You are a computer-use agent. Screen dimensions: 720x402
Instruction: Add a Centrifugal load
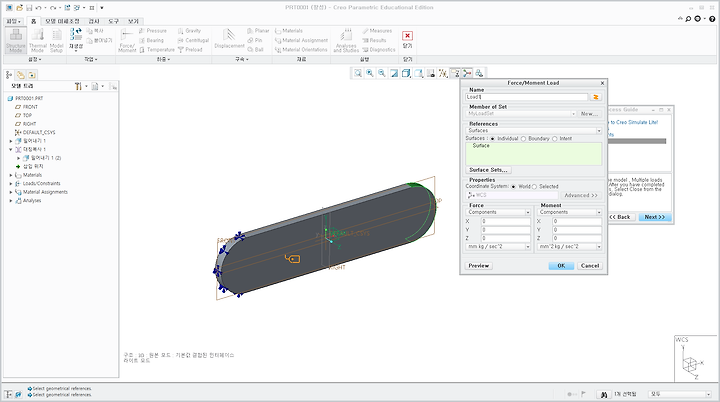coord(193,40)
